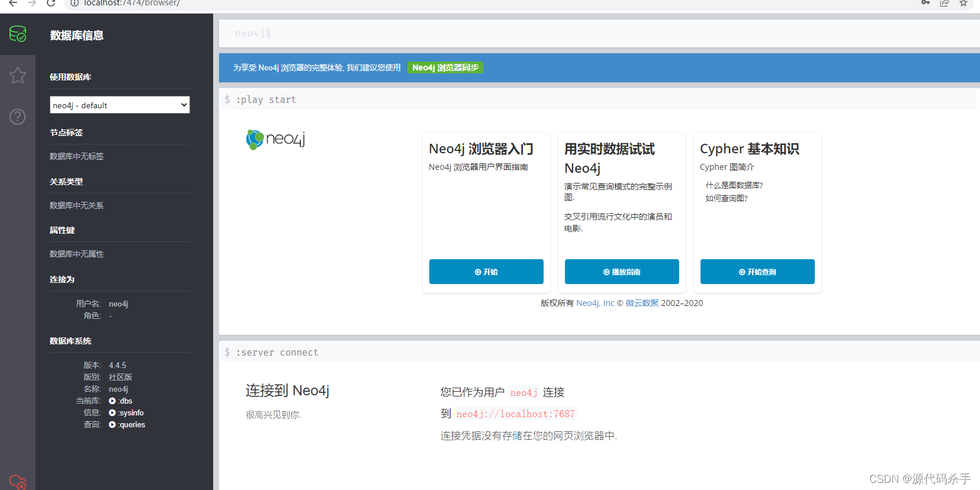Click the 数据库中无标签 text

pos(76,156)
